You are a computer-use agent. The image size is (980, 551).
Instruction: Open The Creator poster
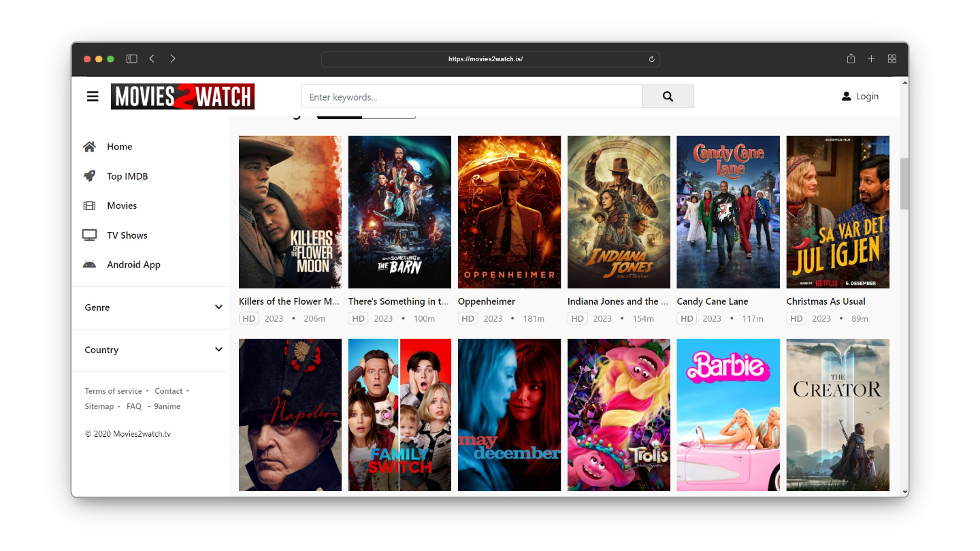(838, 415)
